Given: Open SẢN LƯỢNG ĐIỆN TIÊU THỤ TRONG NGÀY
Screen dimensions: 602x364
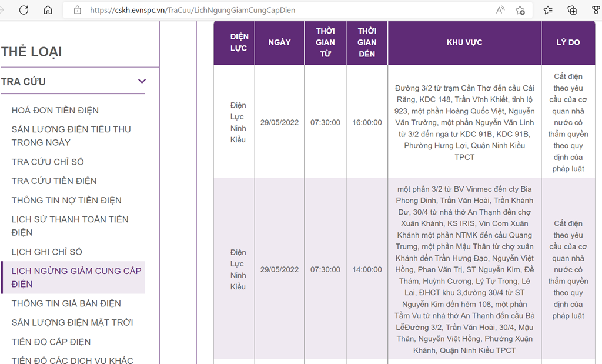Looking at the screenshot, I should click(x=71, y=136).
